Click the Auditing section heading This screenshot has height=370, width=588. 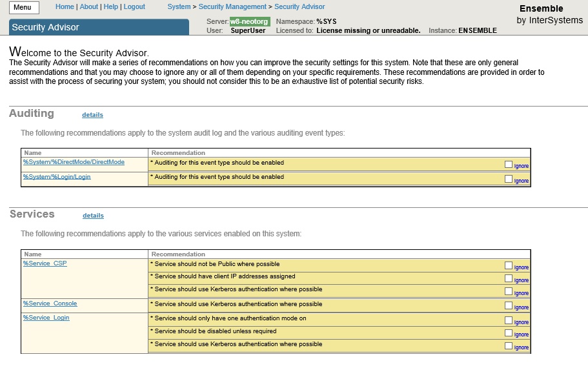tap(32, 114)
